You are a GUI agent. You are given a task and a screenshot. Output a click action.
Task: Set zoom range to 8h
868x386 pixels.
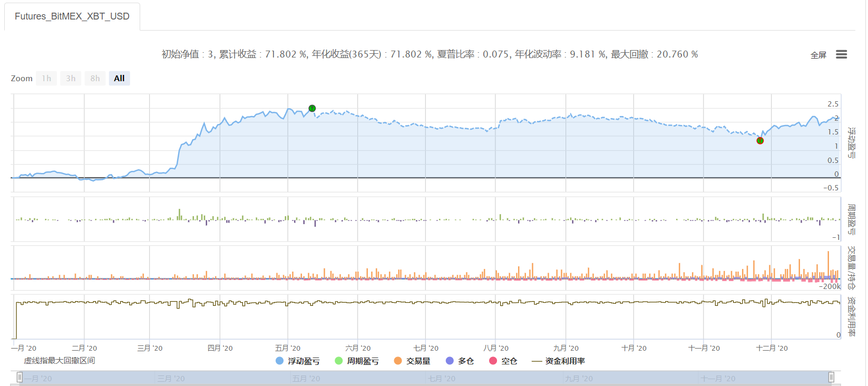click(95, 79)
